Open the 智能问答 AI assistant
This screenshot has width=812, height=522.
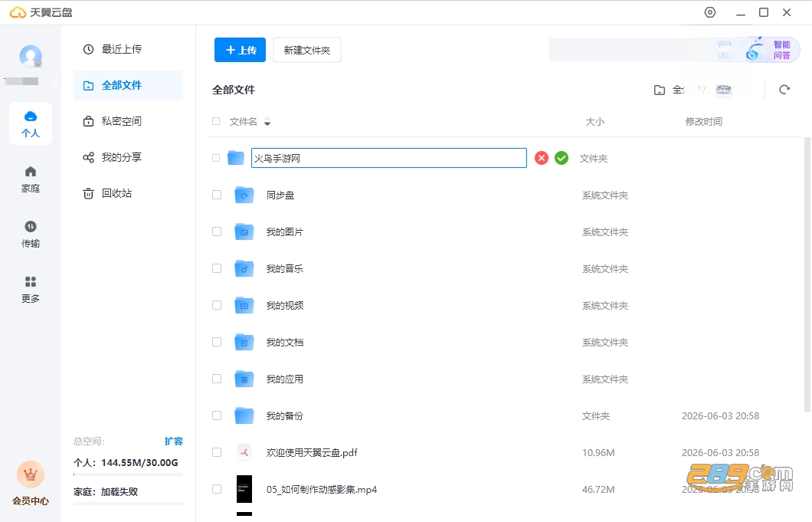773,50
